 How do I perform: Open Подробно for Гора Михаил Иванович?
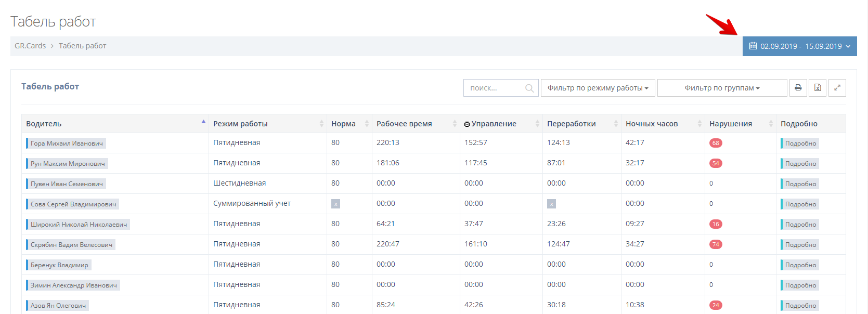point(800,143)
